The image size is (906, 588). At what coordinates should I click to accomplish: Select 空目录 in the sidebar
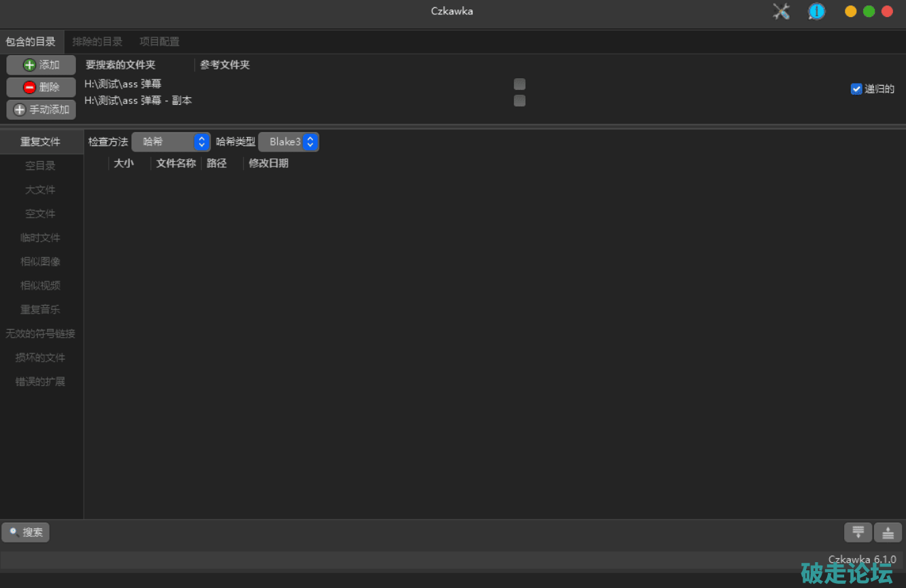click(41, 166)
